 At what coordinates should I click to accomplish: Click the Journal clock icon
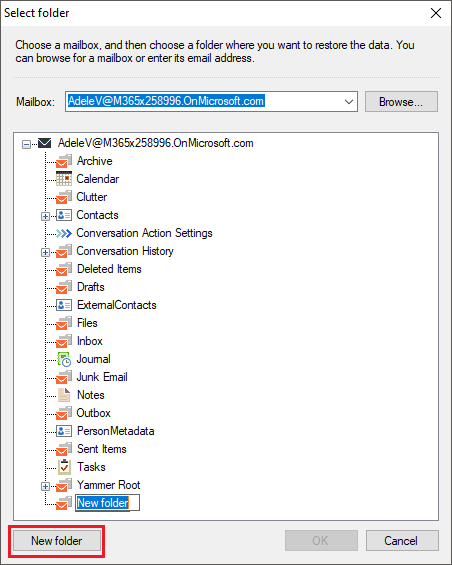pos(64,359)
